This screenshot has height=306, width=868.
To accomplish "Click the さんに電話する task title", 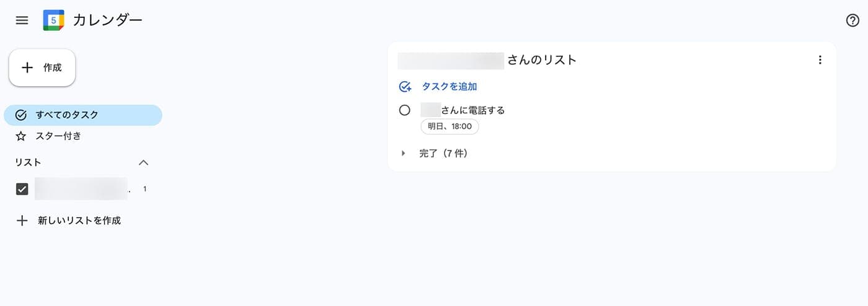I will point(473,110).
